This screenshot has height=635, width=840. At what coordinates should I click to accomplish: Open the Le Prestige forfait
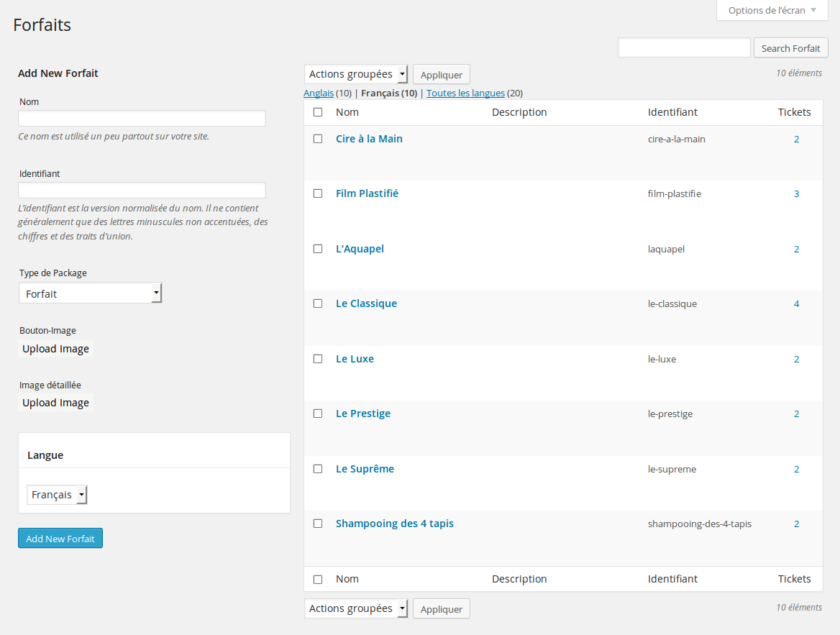coord(362,414)
